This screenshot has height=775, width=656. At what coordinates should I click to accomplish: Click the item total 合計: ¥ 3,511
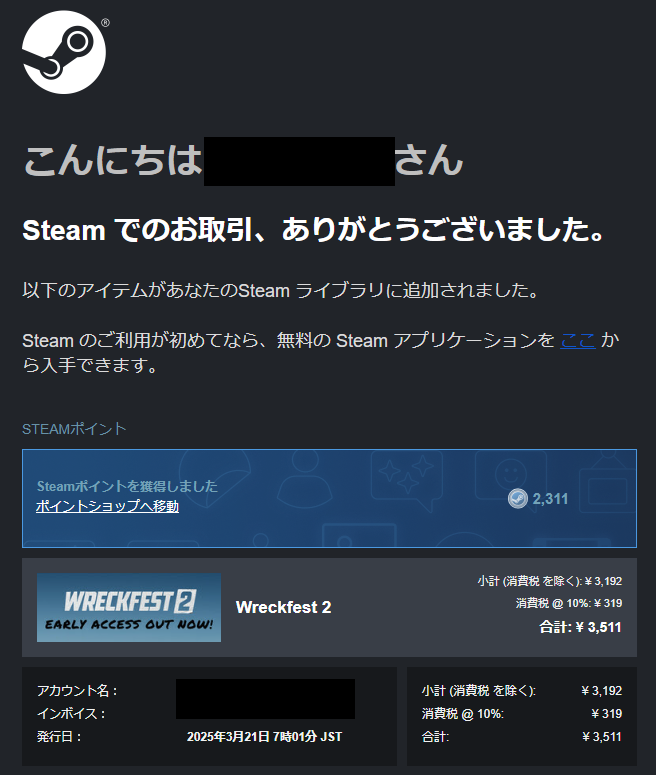[x=580, y=627]
